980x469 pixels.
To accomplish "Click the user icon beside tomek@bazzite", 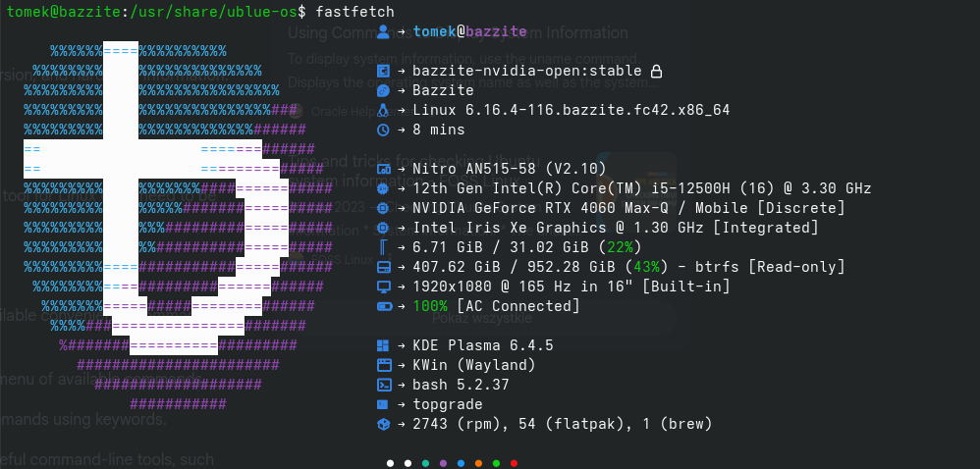I will [383, 31].
